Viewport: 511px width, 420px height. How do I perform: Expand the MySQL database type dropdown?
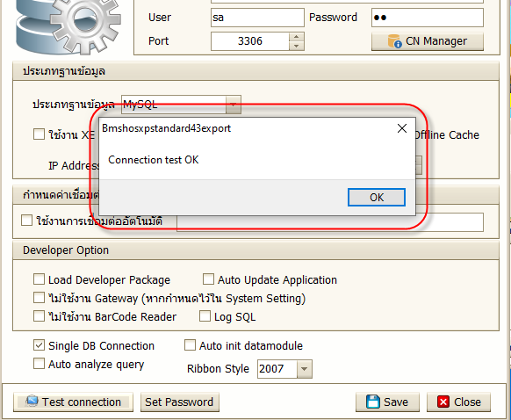point(234,105)
